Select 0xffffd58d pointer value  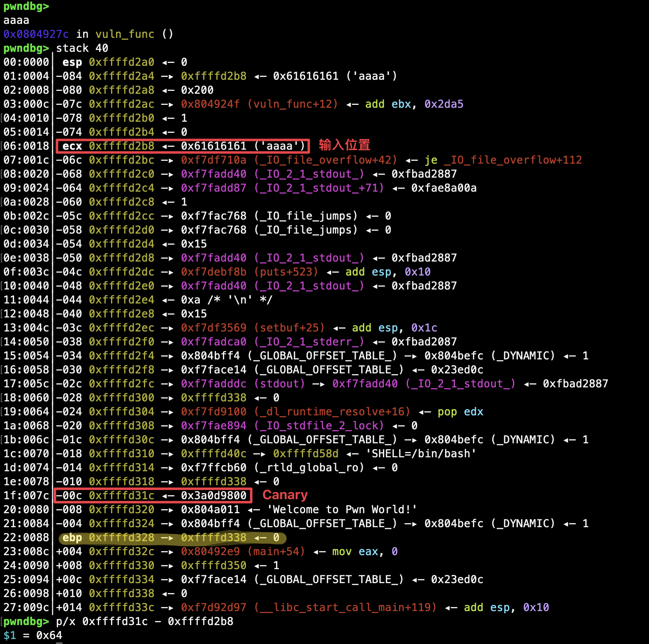coord(306,454)
